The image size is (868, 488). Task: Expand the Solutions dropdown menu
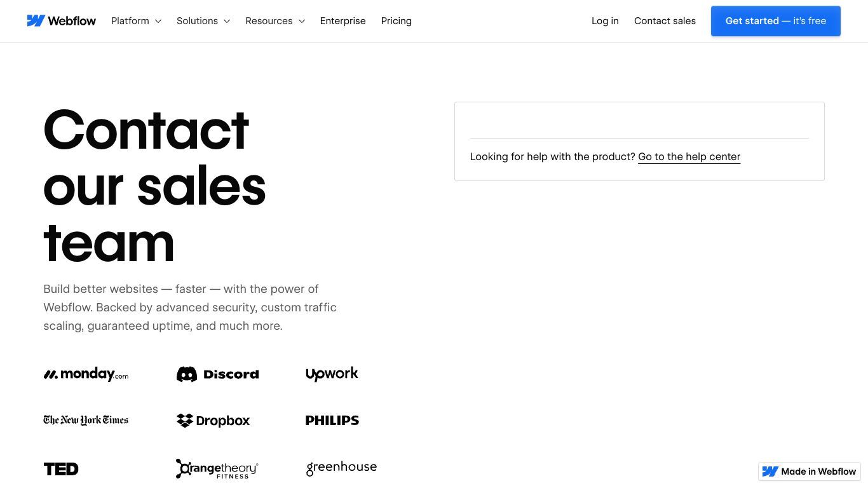point(203,21)
